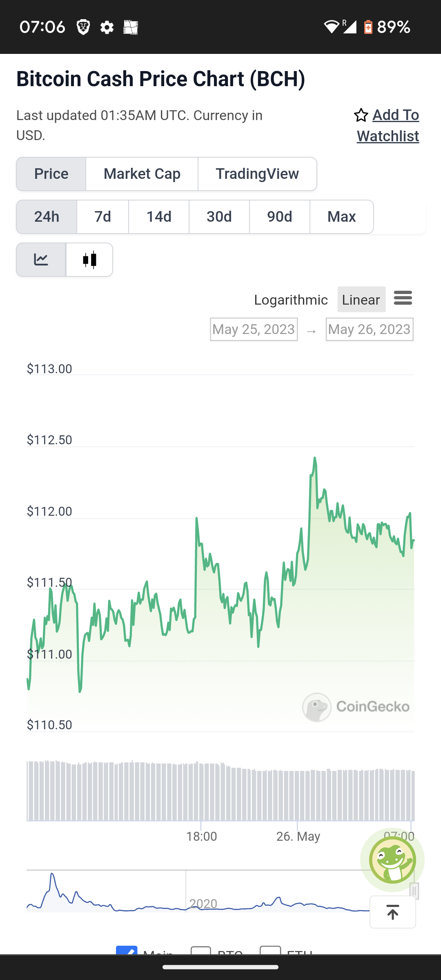
Task: Open the chart hamburger menu
Action: [x=403, y=298]
